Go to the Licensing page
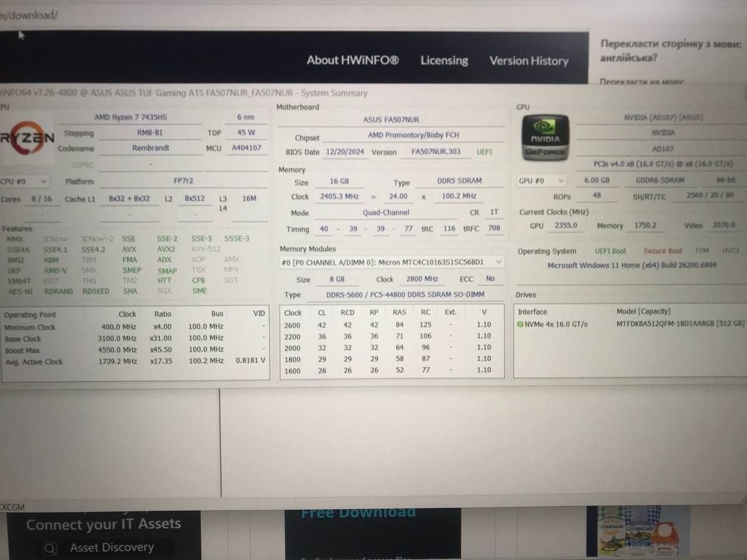Viewport: 747px width, 560px height. coord(444,60)
